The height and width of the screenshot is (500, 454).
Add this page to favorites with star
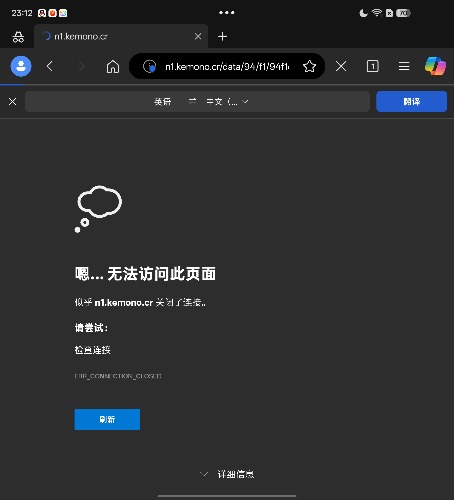click(x=309, y=66)
